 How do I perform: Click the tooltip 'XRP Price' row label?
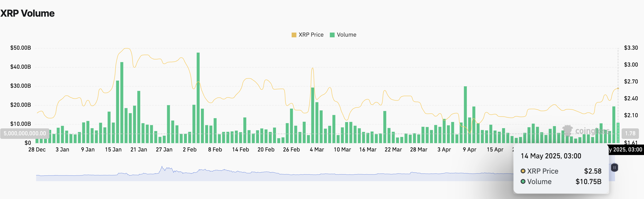(x=543, y=171)
